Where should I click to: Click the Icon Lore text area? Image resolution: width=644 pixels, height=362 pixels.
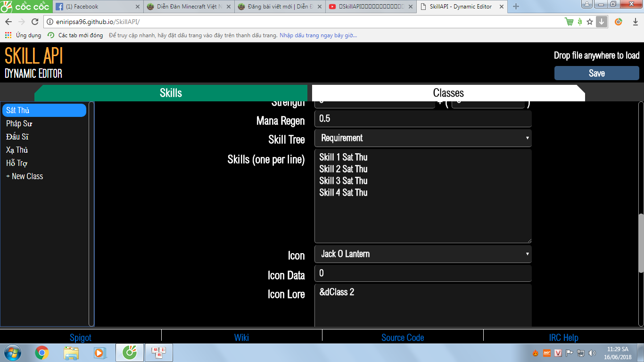pos(423,305)
